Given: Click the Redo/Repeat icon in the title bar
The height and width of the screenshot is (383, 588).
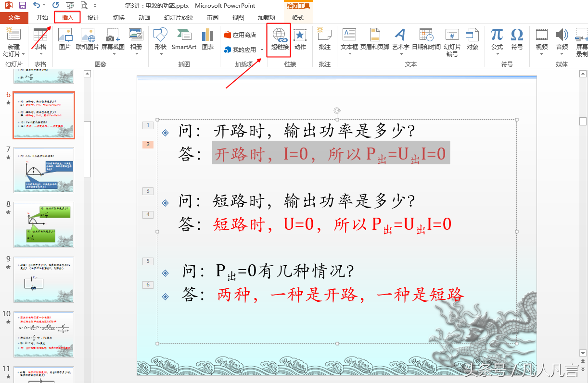Looking at the screenshot, I should [x=55, y=6].
